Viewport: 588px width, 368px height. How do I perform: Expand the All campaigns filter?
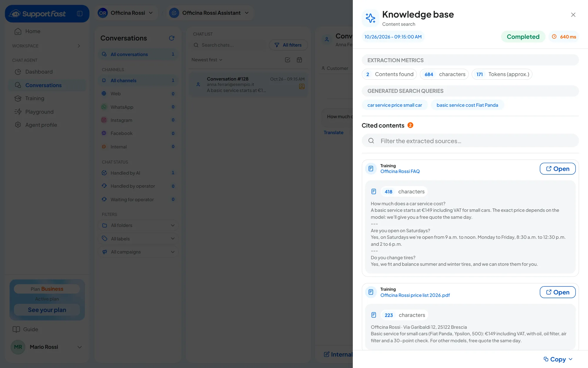[138, 252]
